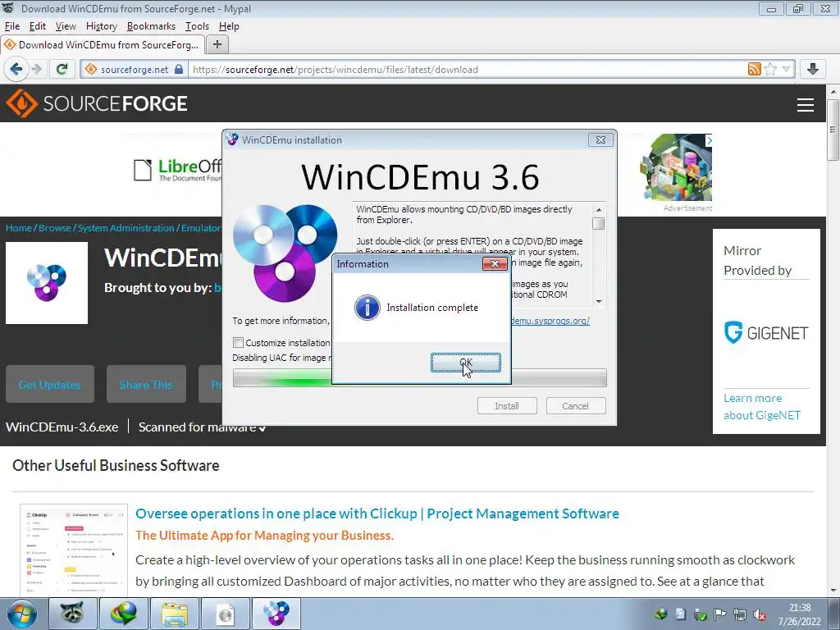The width and height of the screenshot is (840, 630).
Task: Open the View menu
Action: (x=66, y=26)
